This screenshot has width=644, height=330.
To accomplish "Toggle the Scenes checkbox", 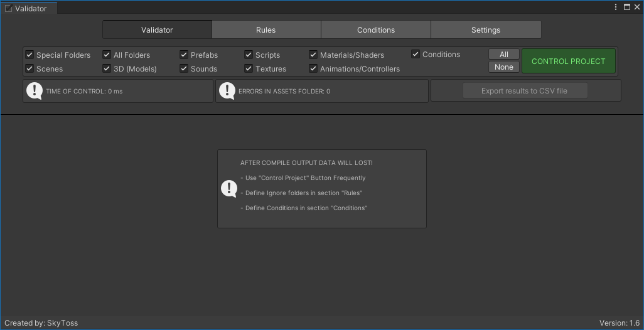I will tap(30, 68).
